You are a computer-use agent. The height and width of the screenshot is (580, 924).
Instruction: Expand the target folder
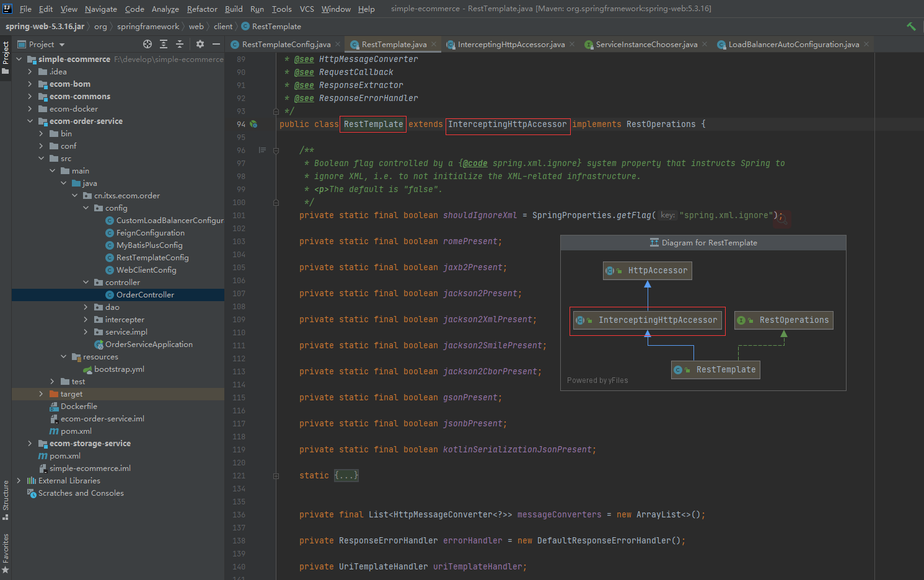pyautogui.click(x=41, y=393)
